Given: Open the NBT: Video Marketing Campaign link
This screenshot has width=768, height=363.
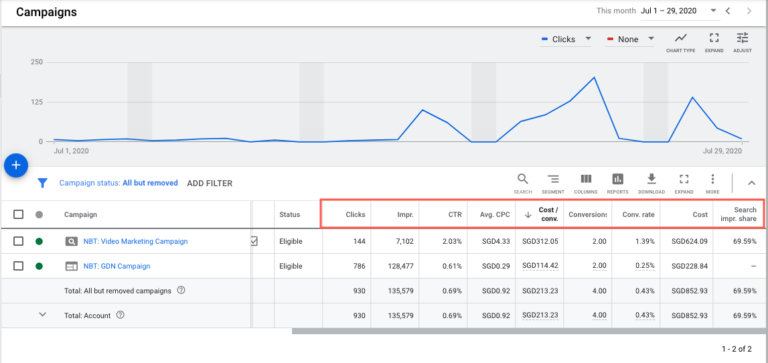Looking at the screenshot, I should tap(135, 242).
